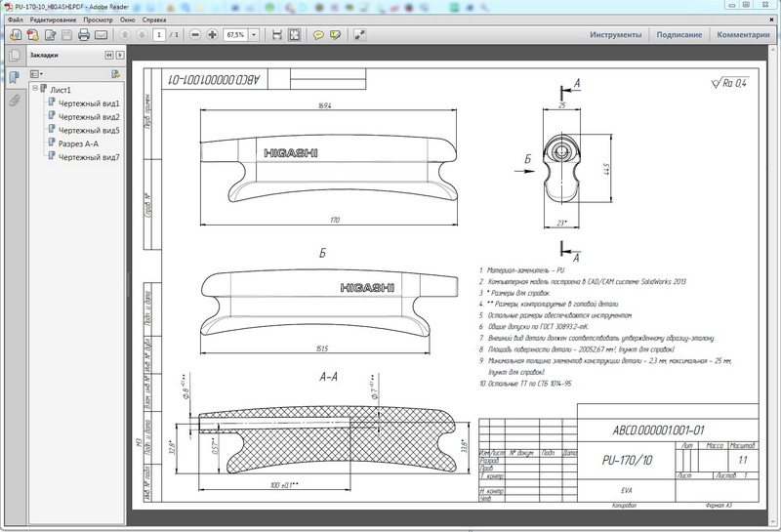Collapse the Лист1 bookmark tree node

35,88
